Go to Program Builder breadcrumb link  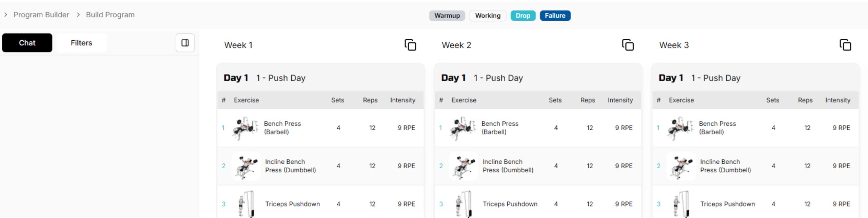(x=41, y=15)
